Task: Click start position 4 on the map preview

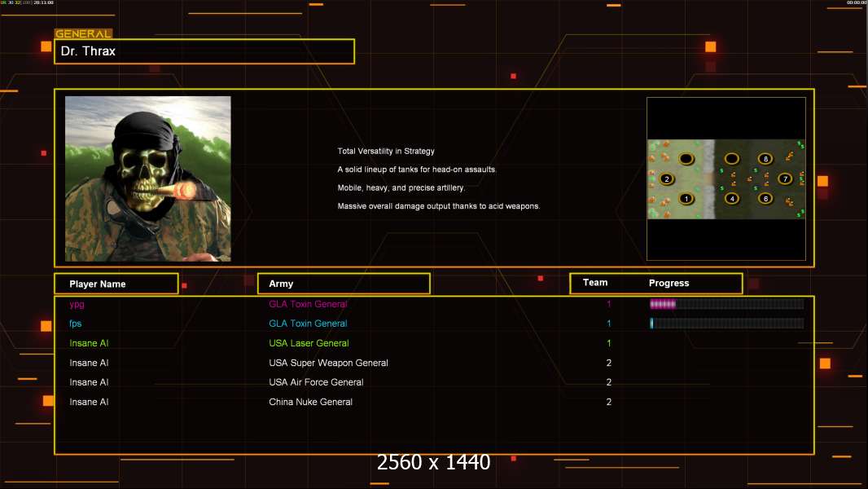Action: click(x=732, y=199)
